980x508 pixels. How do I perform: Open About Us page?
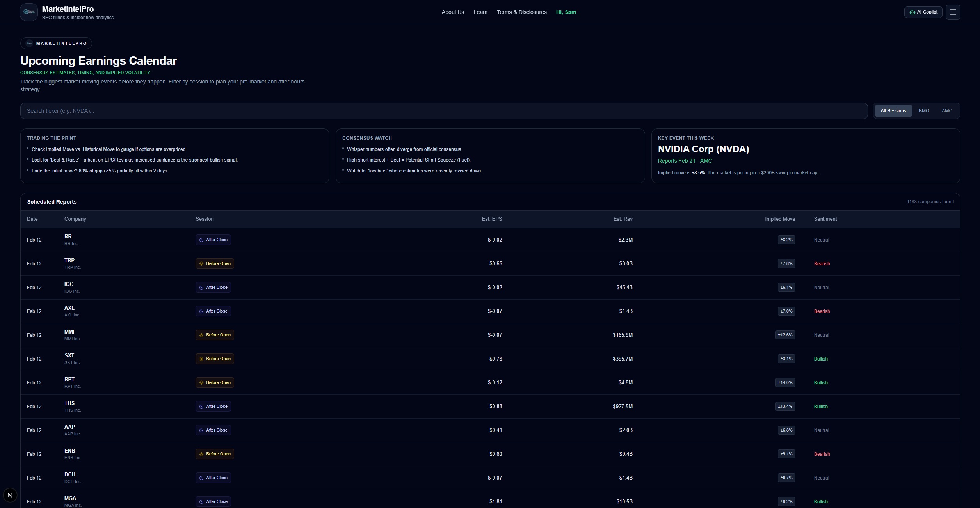453,12
